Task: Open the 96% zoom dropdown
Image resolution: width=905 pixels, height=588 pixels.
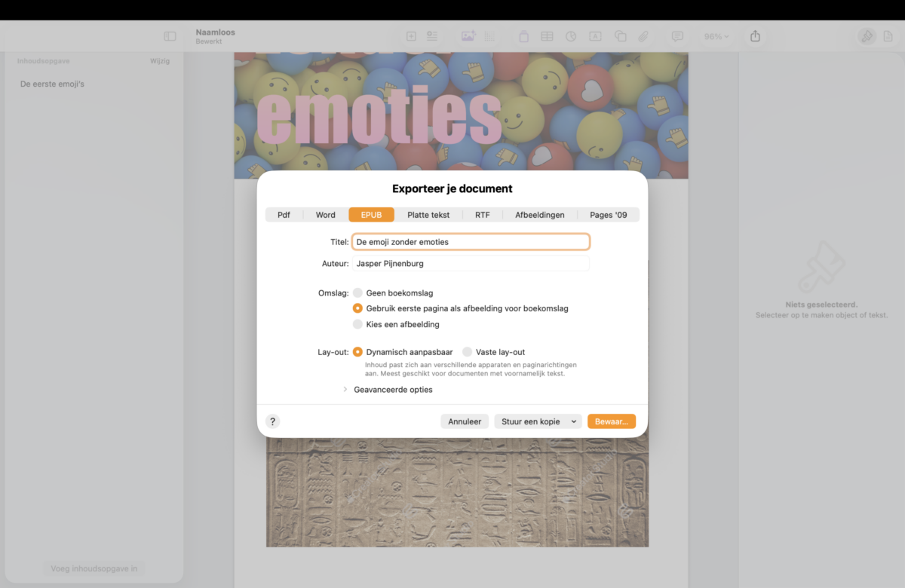Action: coord(716,36)
